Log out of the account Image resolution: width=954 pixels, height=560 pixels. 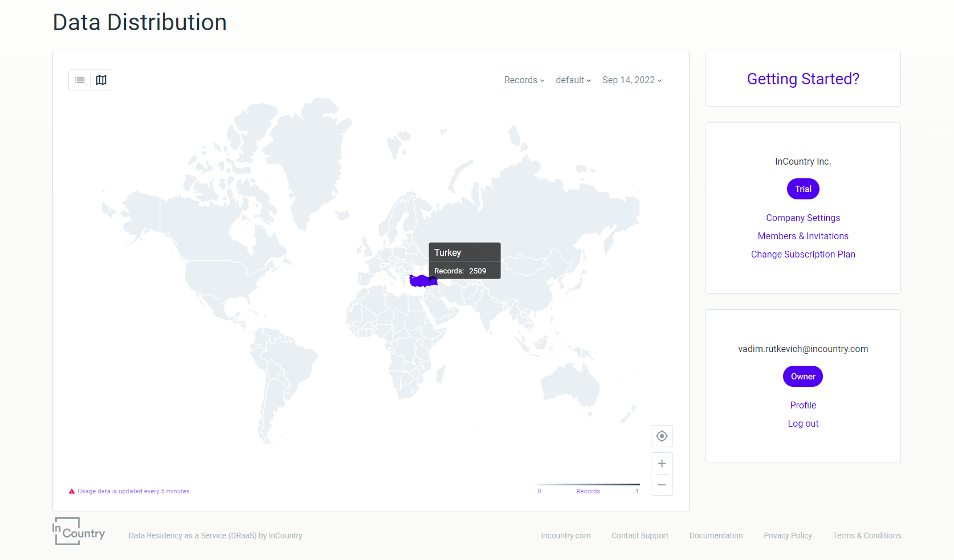(802, 423)
